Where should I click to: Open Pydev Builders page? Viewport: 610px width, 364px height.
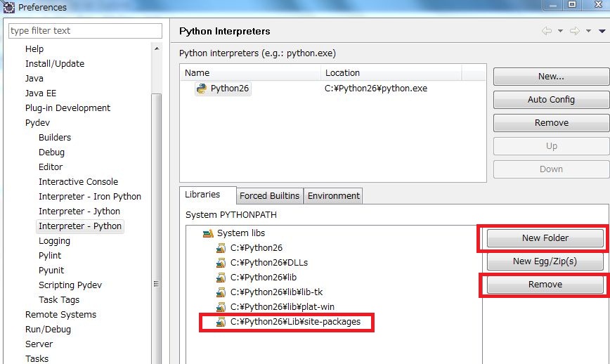[55, 138]
